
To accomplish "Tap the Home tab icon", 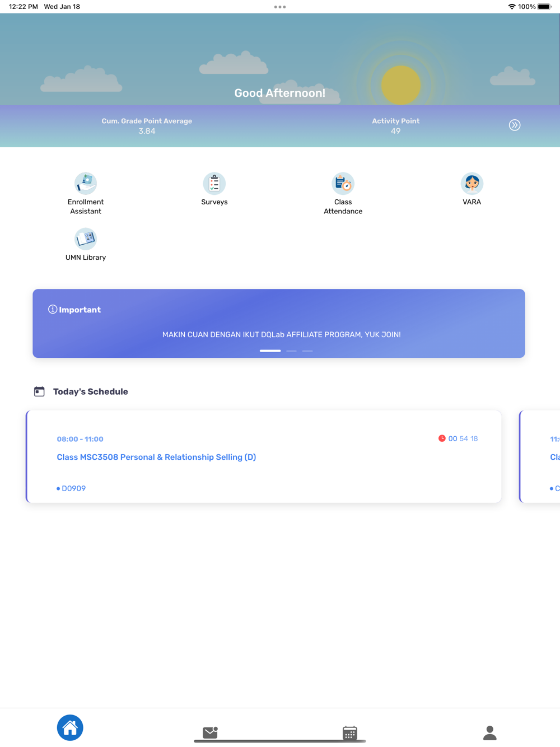I will 70,727.
